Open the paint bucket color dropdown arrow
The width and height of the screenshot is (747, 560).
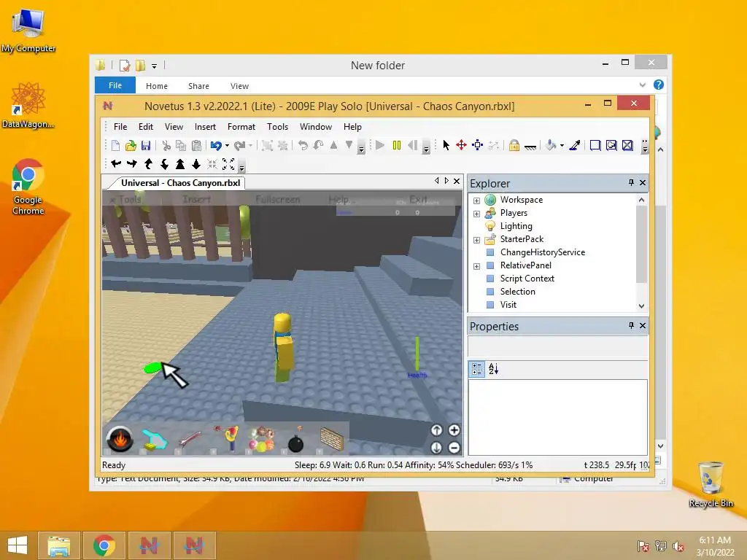point(562,146)
